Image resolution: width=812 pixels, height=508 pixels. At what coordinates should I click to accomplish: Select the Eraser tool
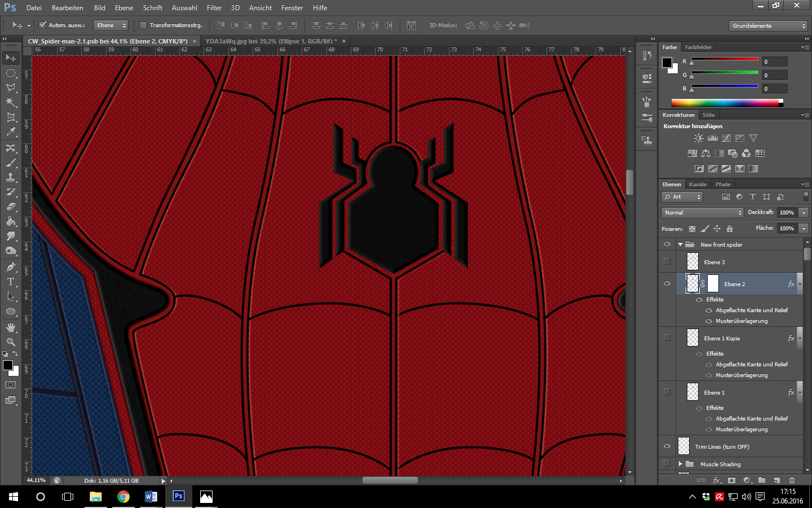pyautogui.click(x=11, y=207)
